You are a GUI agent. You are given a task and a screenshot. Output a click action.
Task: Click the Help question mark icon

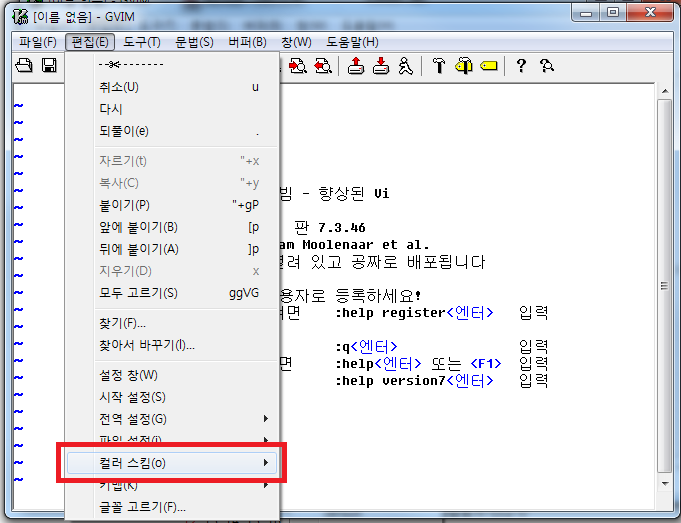click(x=521, y=66)
